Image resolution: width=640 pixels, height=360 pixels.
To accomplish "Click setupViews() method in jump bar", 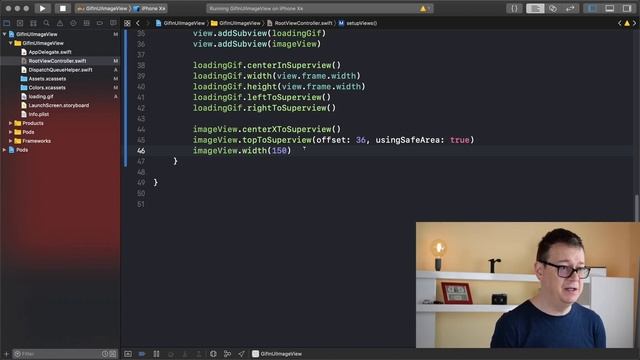I will coord(358,23).
